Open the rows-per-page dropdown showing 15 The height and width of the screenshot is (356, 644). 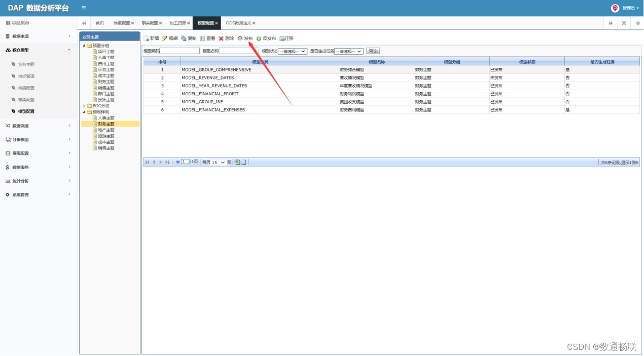click(219, 163)
